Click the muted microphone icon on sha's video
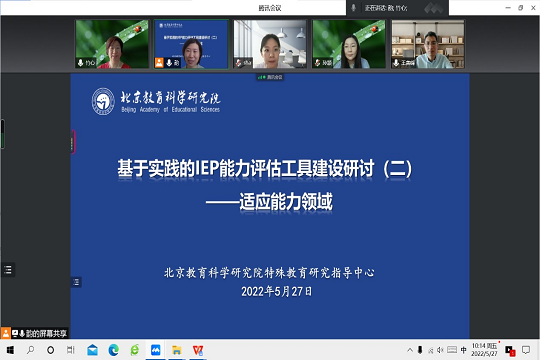 click(x=238, y=63)
